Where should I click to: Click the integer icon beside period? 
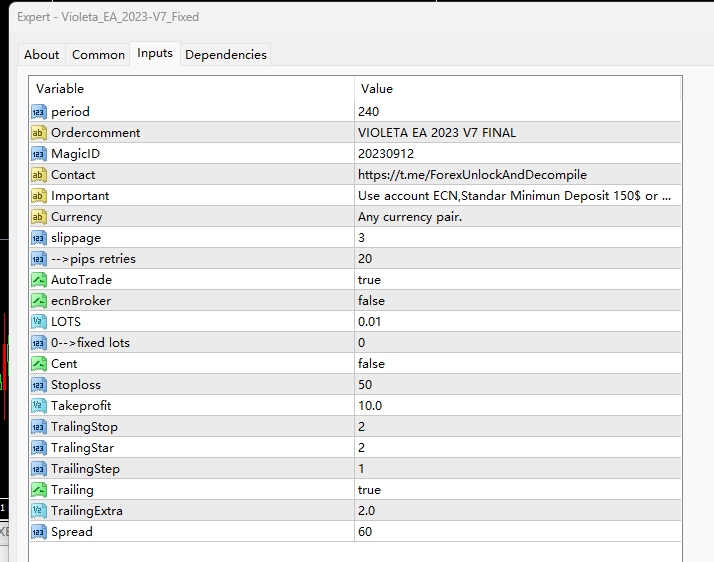click(39, 112)
